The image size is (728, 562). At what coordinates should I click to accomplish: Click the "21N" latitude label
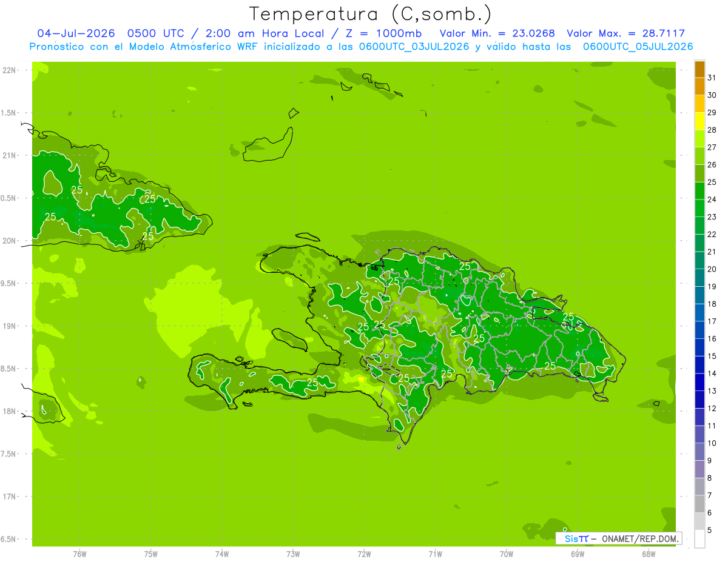tap(9, 155)
